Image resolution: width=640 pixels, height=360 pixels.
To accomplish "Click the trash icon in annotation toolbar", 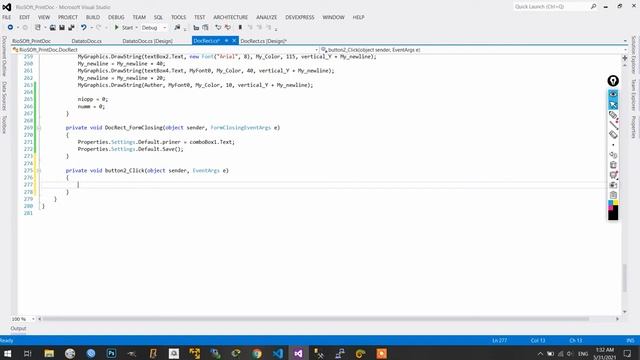I will click(x=613, y=165).
